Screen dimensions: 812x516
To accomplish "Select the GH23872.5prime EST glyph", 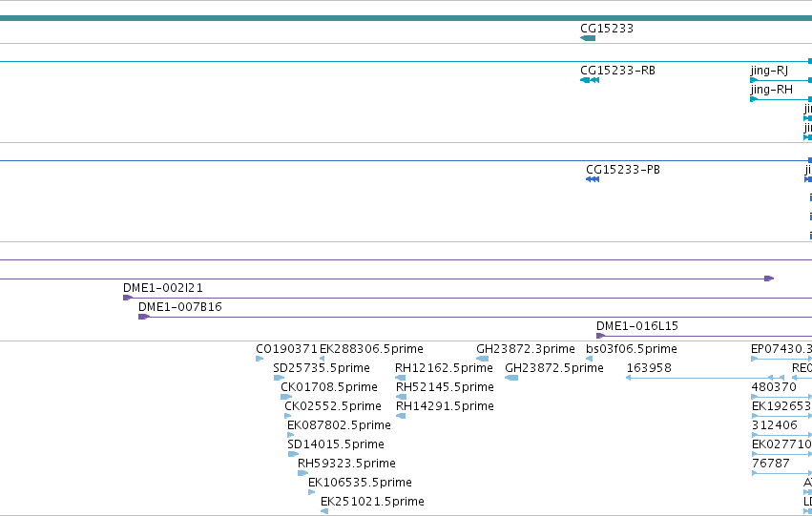I will point(511,378).
